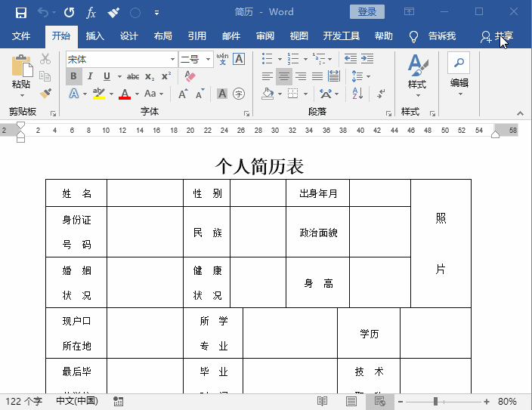Viewport: 532px width, 410px height.
Task: Switch to the 审阅 tab
Action: (265, 36)
